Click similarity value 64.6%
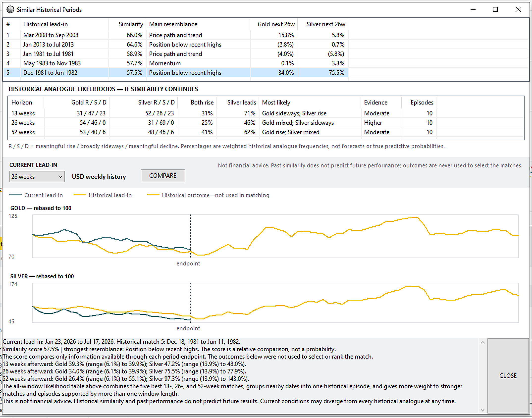The height and width of the screenshot is (418, 532). (x=134, y=44)
